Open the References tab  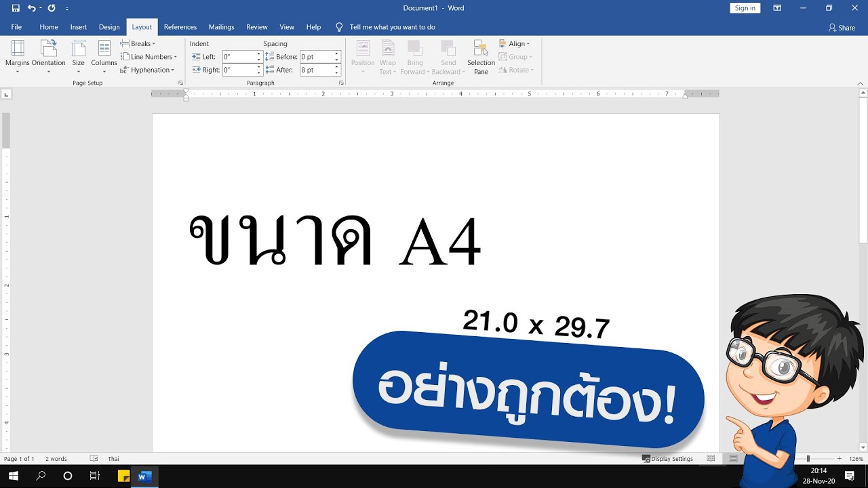pos(180,27)
